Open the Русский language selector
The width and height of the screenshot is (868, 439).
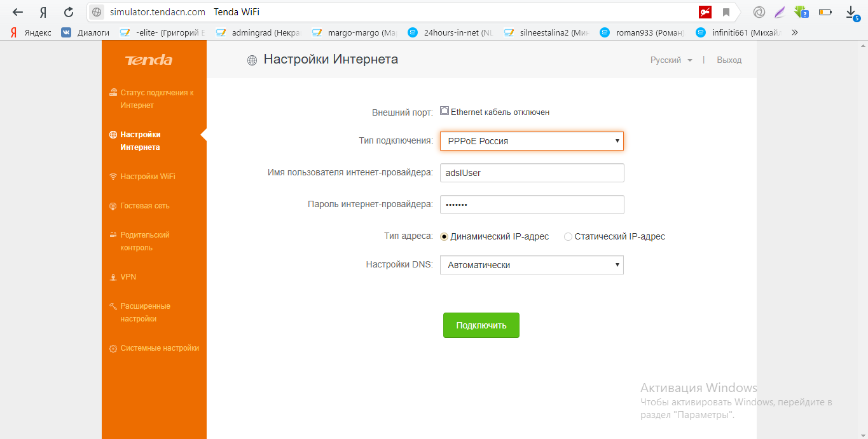coord(671,60)
